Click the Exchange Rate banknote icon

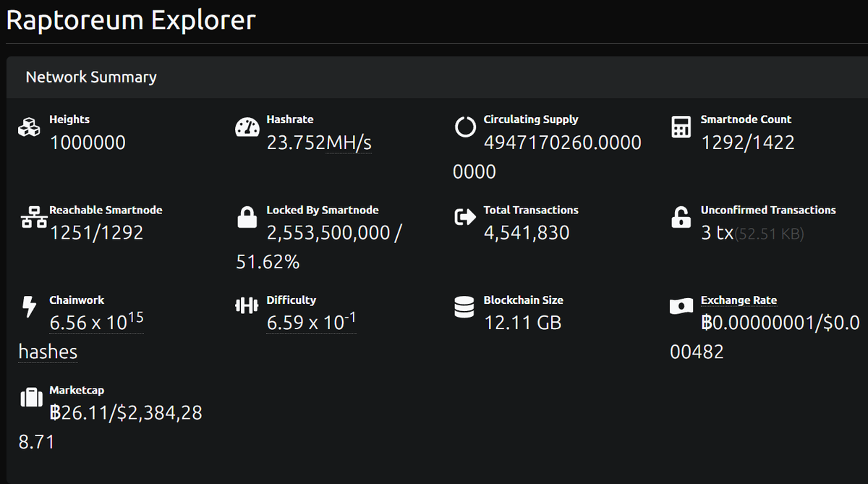[x=681, y=307]
